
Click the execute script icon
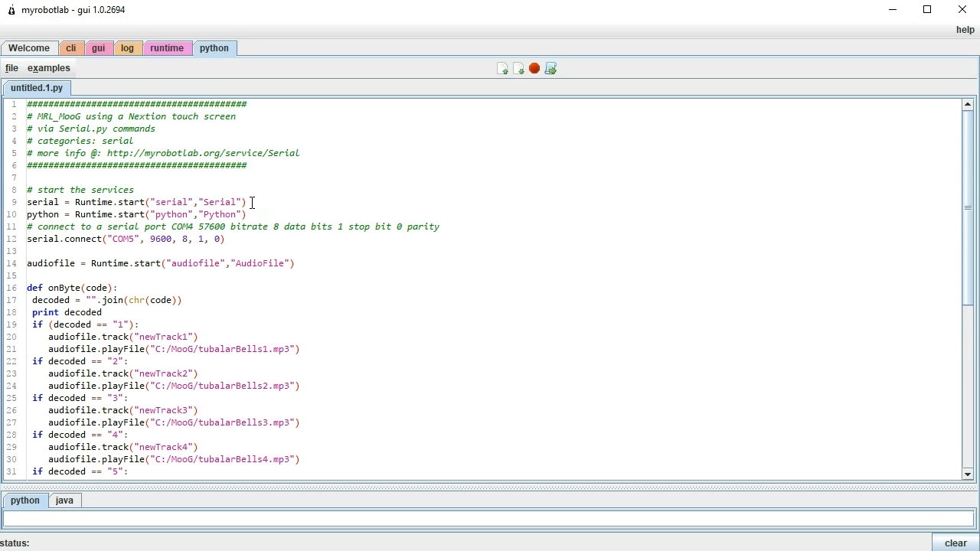[x=550, y=69]
